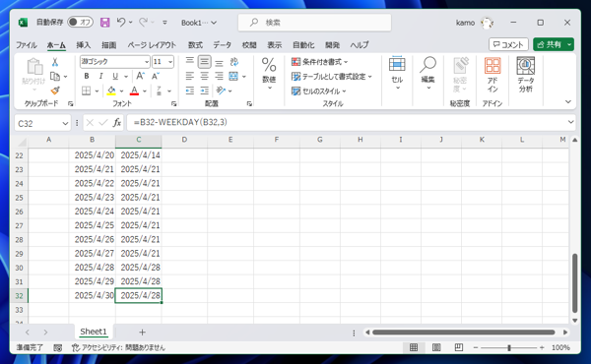Image resolution: width=591 pixels, height=364 pixels.
Task: Switch to the Page Layout tab
Action: [152, 45]
